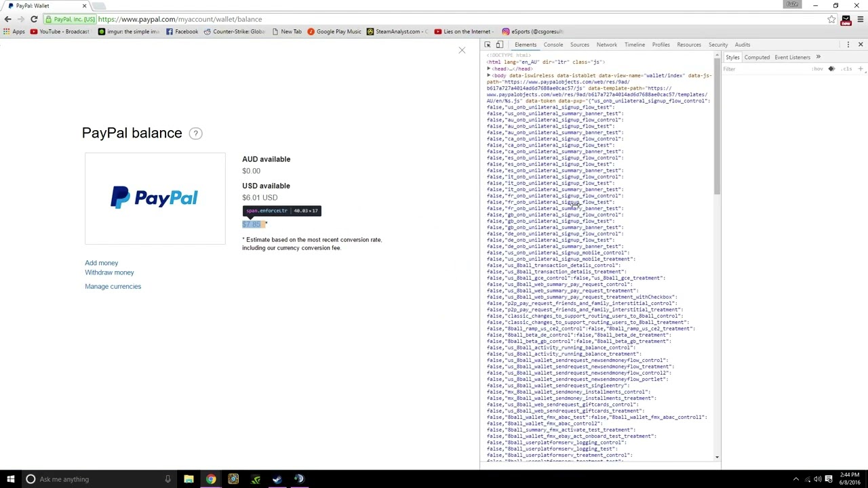Viewport: 868px width, 488px height.
Task: Open the SteamAnalyst.com bookmark
Action: click(x=397, y=31)
